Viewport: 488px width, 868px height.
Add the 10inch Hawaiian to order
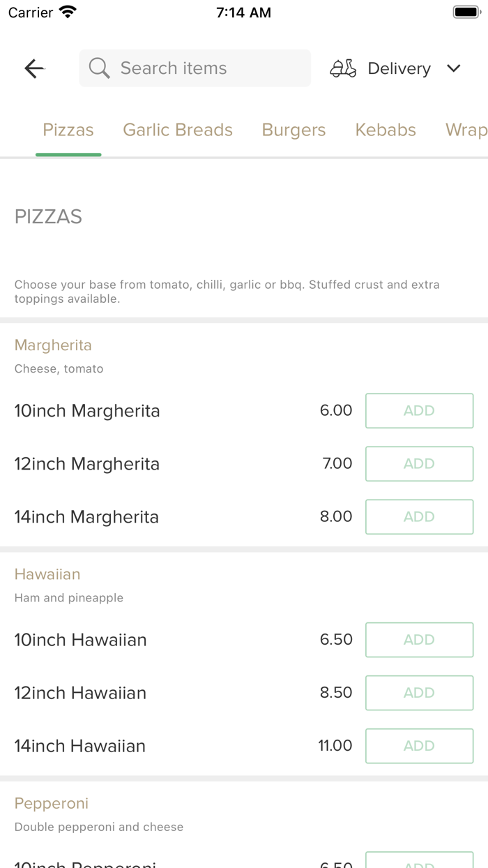(419, 640)
